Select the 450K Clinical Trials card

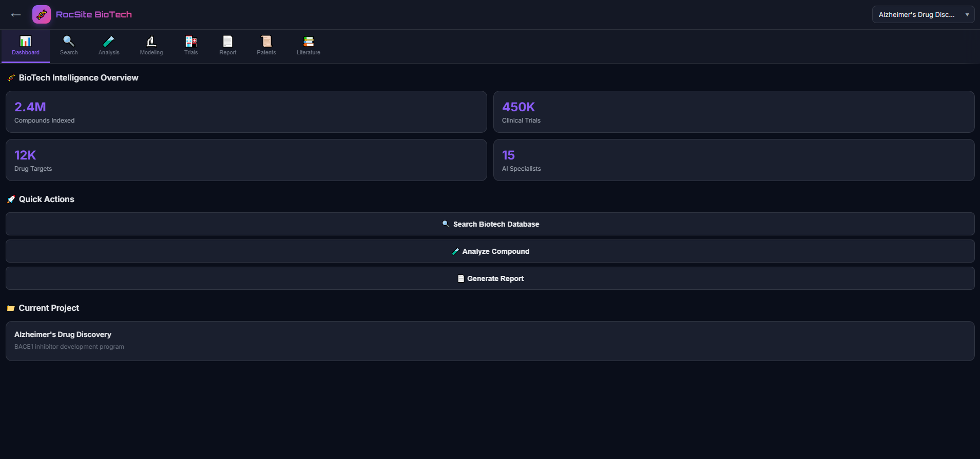pyautogui.click(x=734, y=112)
